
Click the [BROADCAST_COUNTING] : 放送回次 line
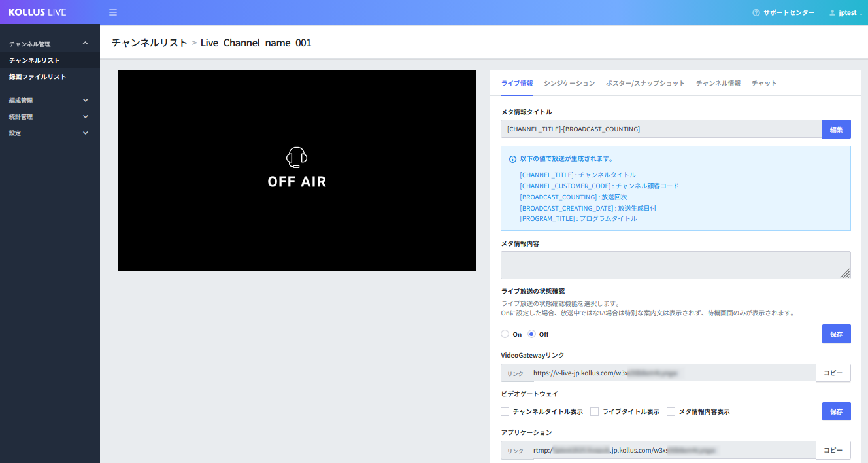coord(573,197)
